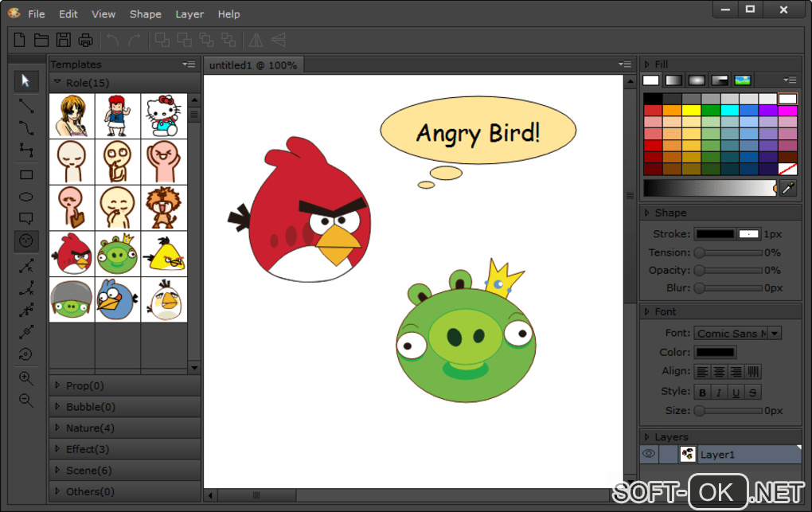Click the zoom in magnifier tool
This screenshot has width=812, height=512.
click(26, 378)
